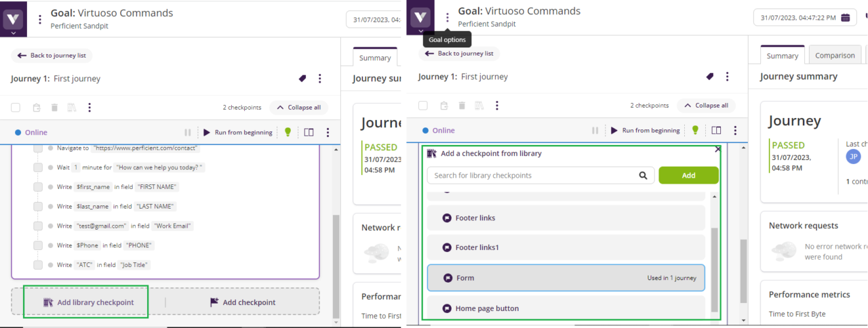Click the Add library checkpoint button
The width and height of the screenshot is (868, 328).
coord(86,302)
